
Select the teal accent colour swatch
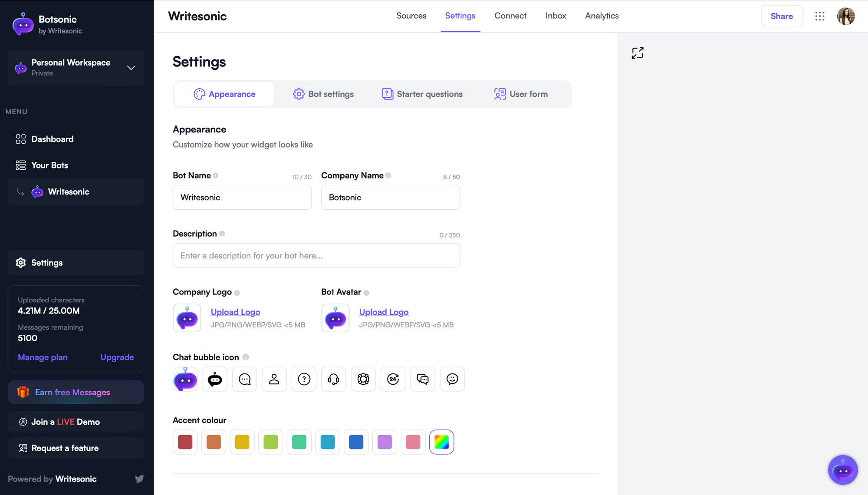pos(328,442)
